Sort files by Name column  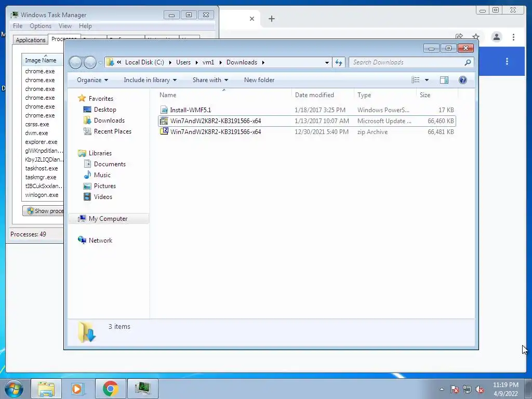224,95
